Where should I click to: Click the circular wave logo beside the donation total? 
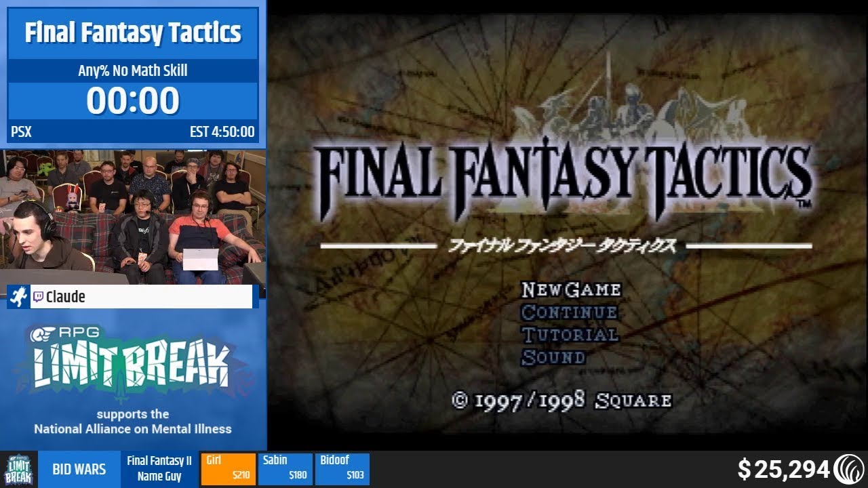848,469
